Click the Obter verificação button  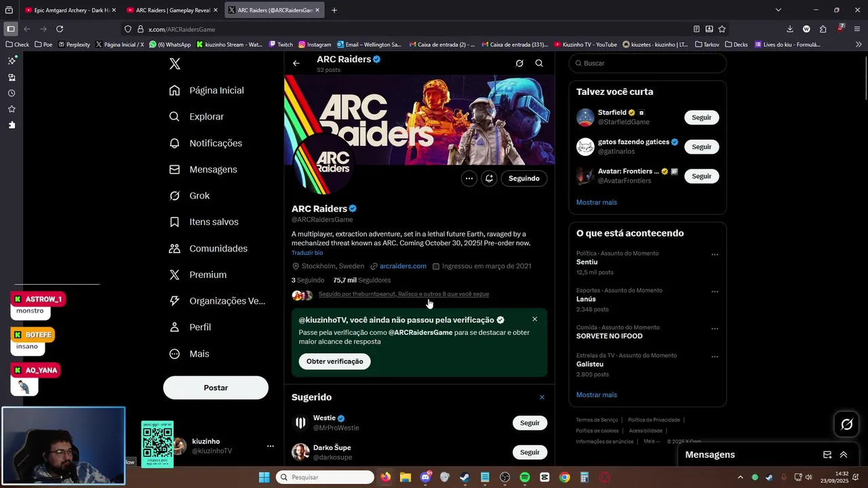(335, 361)
